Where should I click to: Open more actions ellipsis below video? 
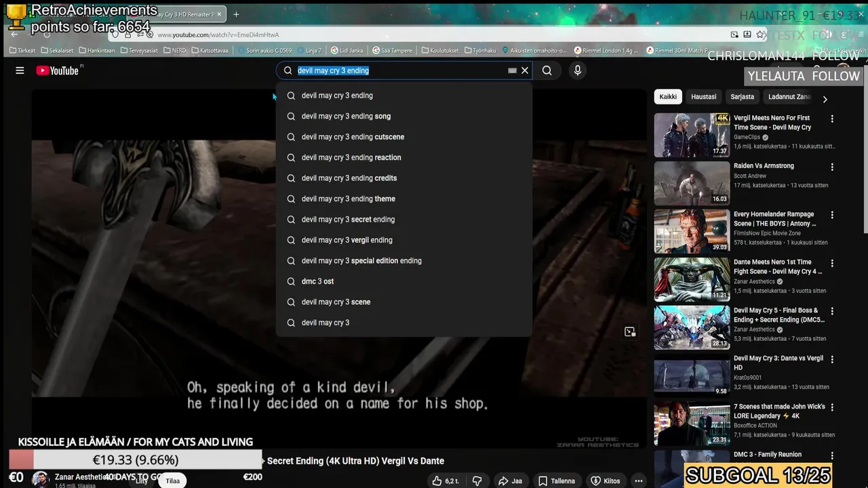pos(638,481)
